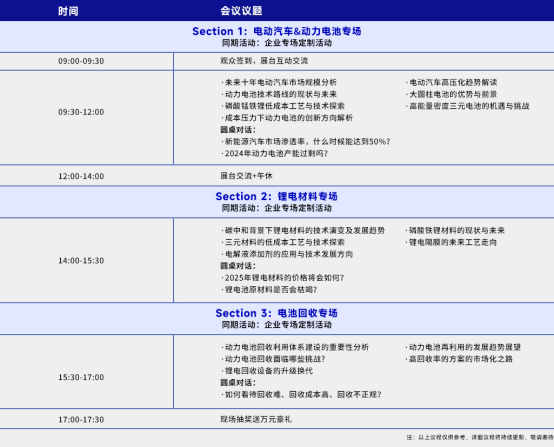
Task: Select the 17:00-17:30 time cell
Action: tap(81, 420)
